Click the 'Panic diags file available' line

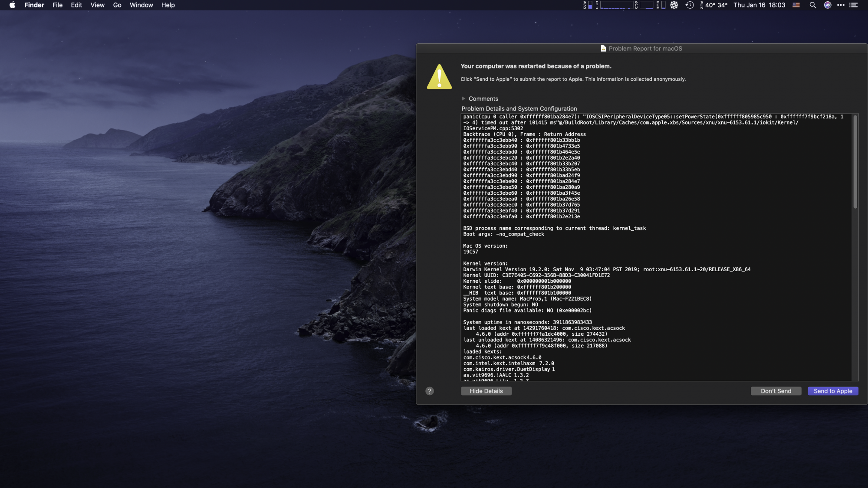[x=527, y=311]
